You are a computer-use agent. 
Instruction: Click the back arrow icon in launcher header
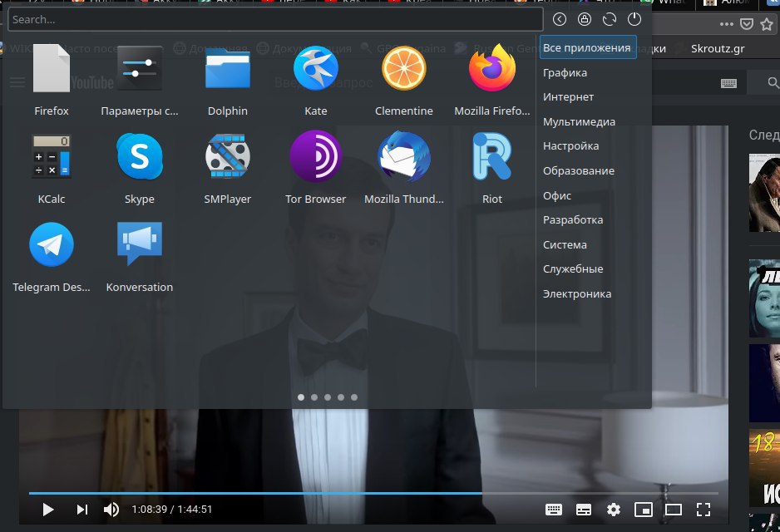(x=559, y=19)
